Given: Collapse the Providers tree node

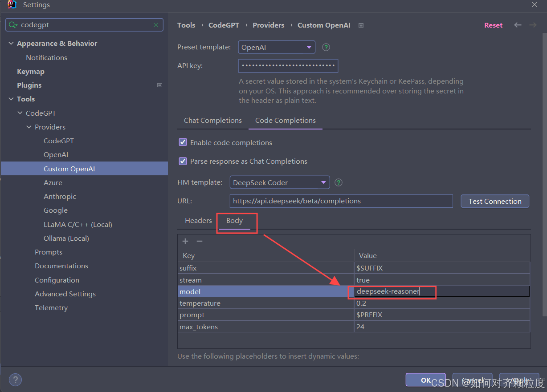Looking at the screenshot, I should [x=29, y=127].
